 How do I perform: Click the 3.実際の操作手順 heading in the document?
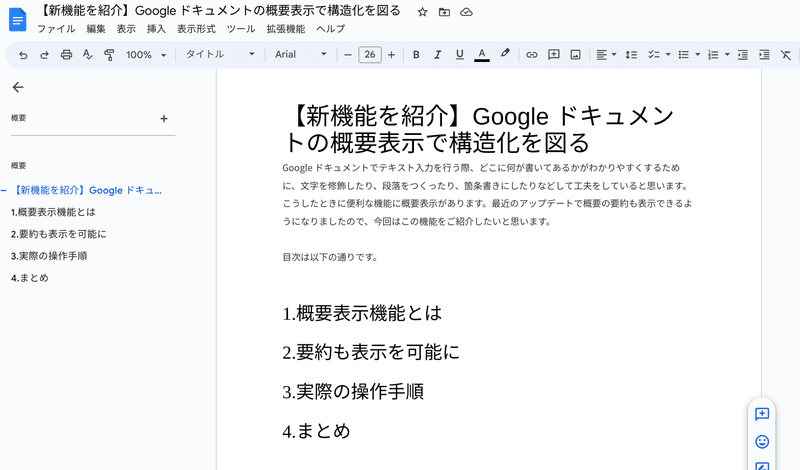[x=353, y=391]
